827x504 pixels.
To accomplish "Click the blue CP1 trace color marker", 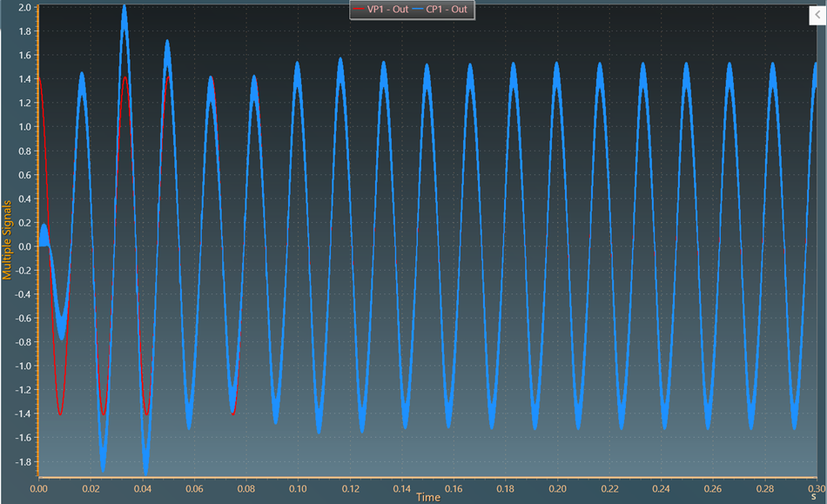I will 419,10.
